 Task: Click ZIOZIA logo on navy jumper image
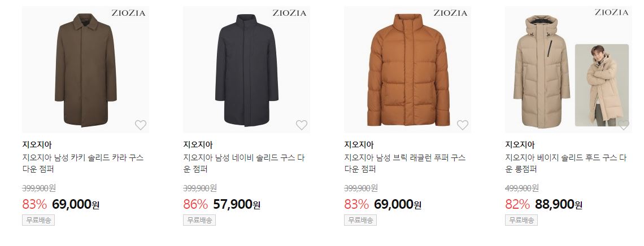click(x=290, y=13)
